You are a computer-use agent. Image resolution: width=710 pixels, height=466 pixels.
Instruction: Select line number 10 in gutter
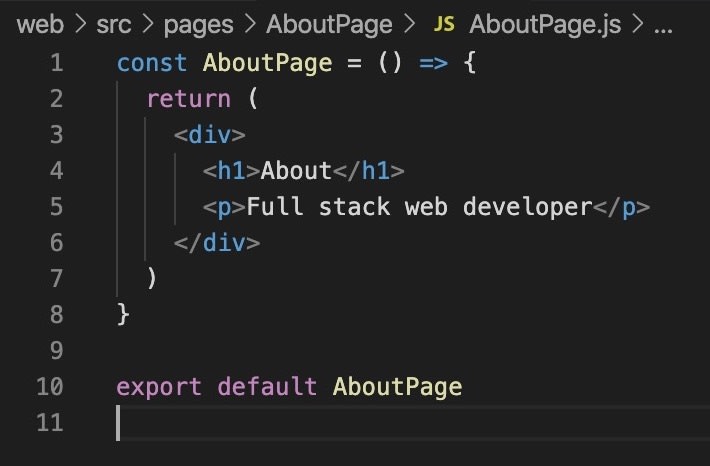[x=50, y=387]
